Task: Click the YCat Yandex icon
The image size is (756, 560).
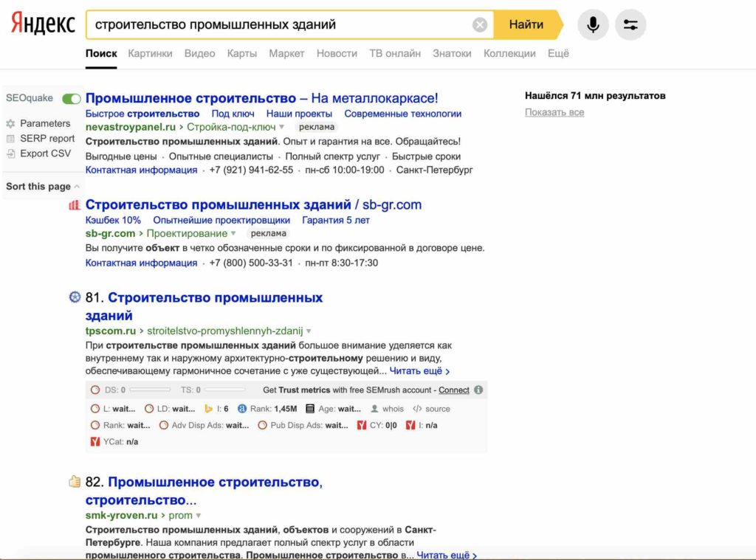Action: pyautogui.click(x=95, y=441)
